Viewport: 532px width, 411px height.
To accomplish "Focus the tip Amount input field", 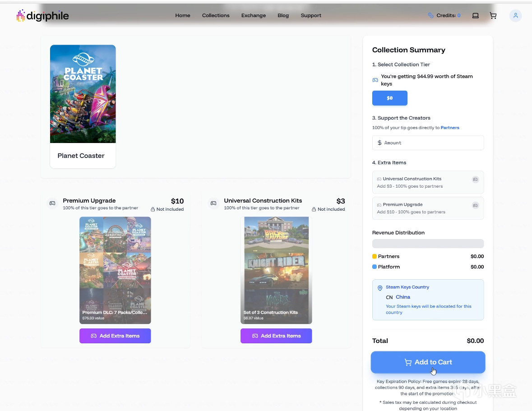I will coord(428,143).
